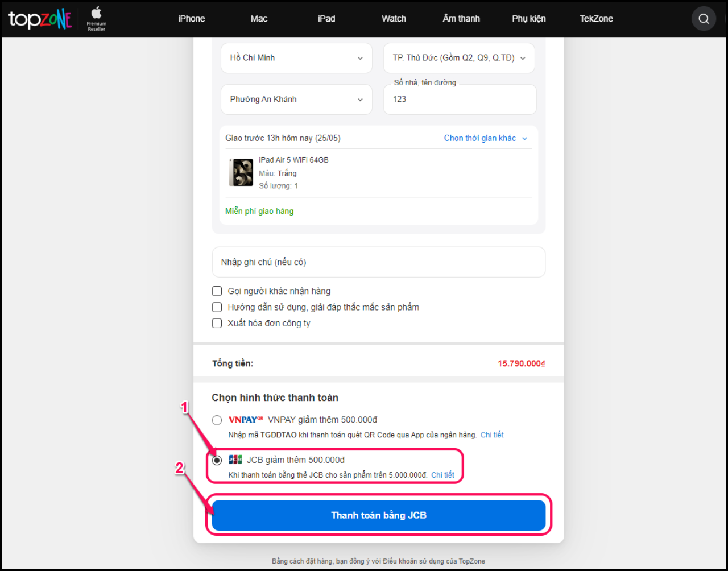This screenshot has width=728, height=571.
Task: Open Chi tiết link for JCB offer
Action: coord(442,475)
